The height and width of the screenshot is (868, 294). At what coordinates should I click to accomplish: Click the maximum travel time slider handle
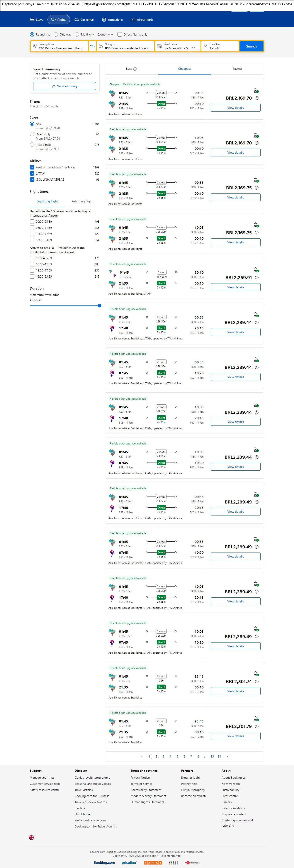point(99,306)
